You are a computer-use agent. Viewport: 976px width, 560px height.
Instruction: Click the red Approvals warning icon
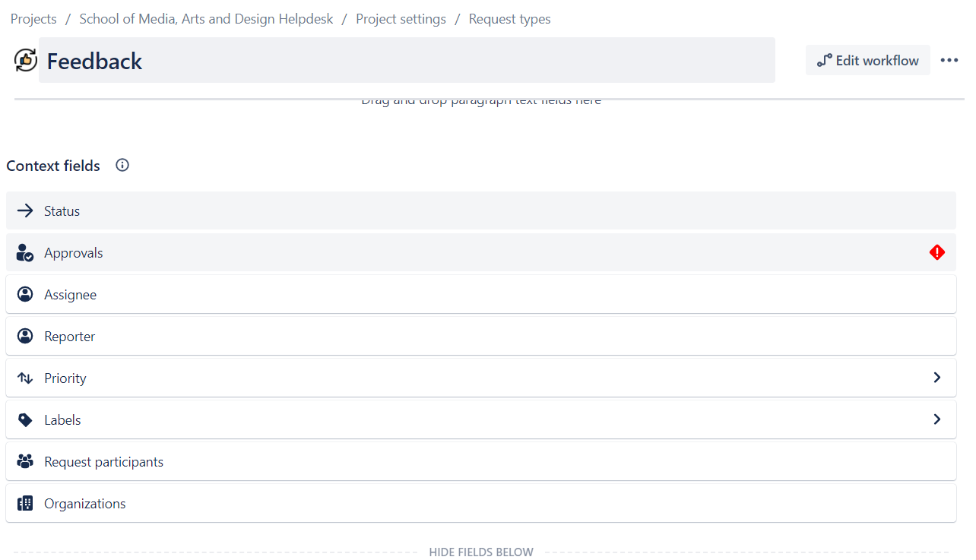click(937, 252)
